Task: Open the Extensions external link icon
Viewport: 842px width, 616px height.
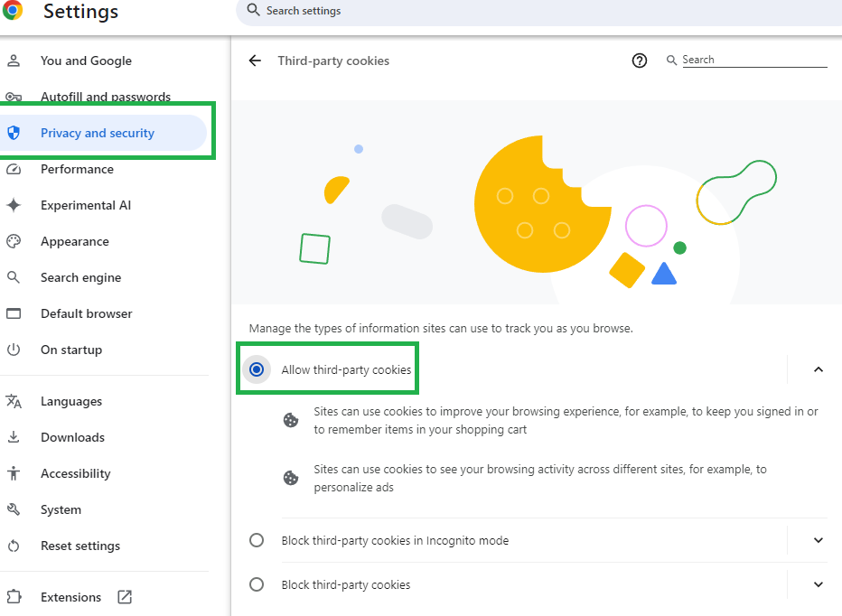Action: click(x=125, y=597)
